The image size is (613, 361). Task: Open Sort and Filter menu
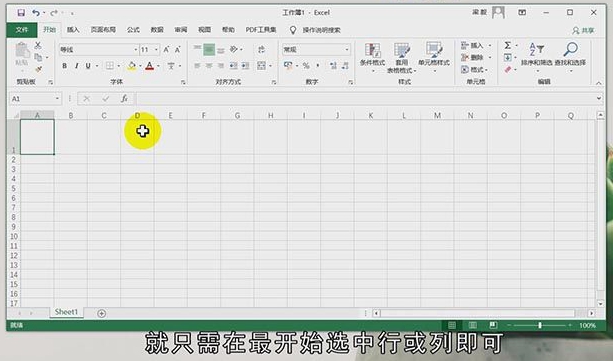tap(536, 57)
